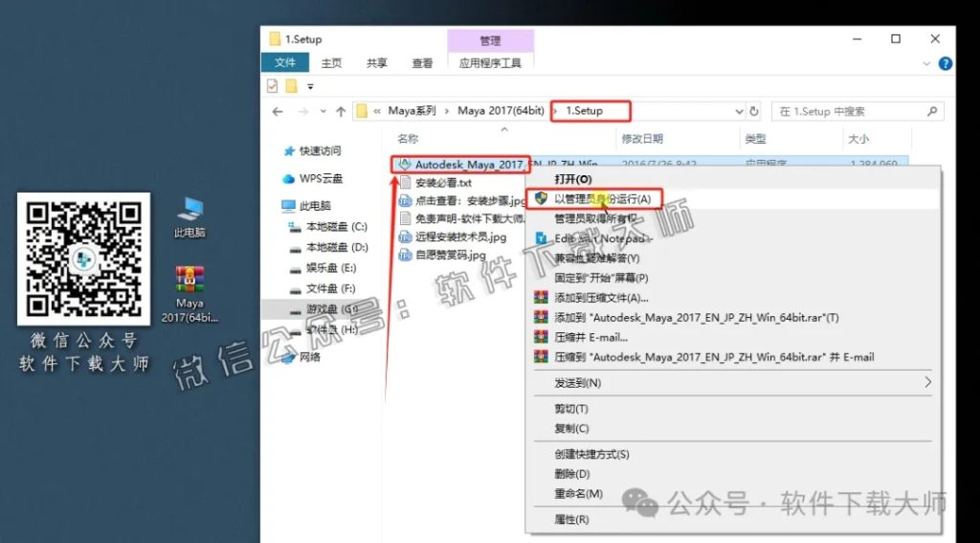Click the search magnifier icon
The height and width of the screenshot is (543, 980).
[x=932, y=111]
